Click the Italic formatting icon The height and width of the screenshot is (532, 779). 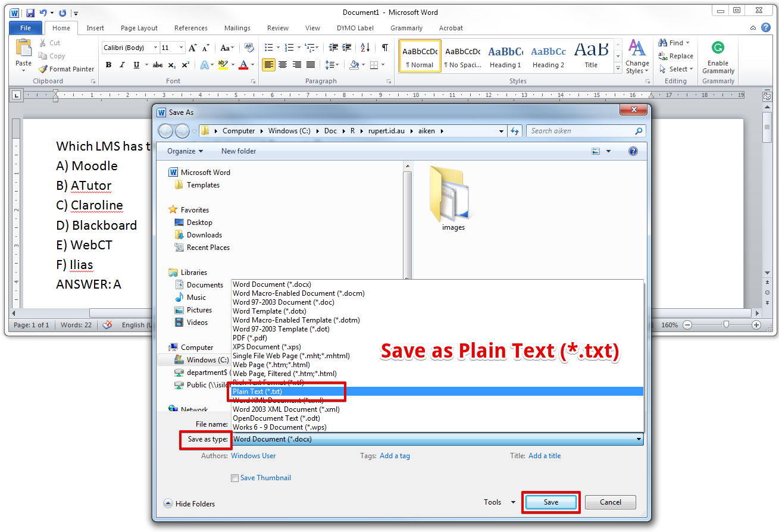(122, 65)
